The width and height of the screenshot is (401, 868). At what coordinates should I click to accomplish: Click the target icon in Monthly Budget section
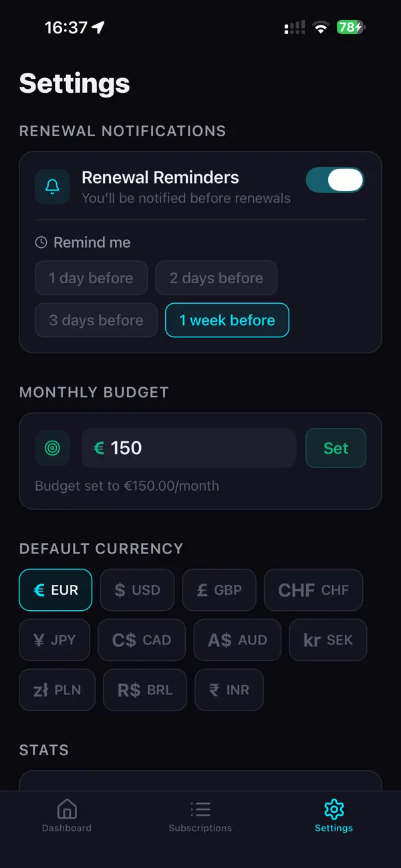tap(52, 448)
